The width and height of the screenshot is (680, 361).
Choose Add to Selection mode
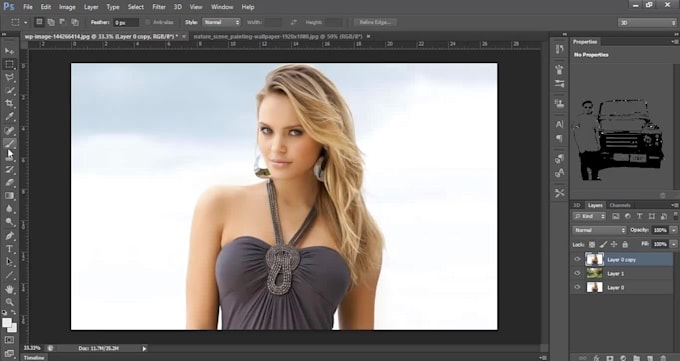[x=51, y=22]
